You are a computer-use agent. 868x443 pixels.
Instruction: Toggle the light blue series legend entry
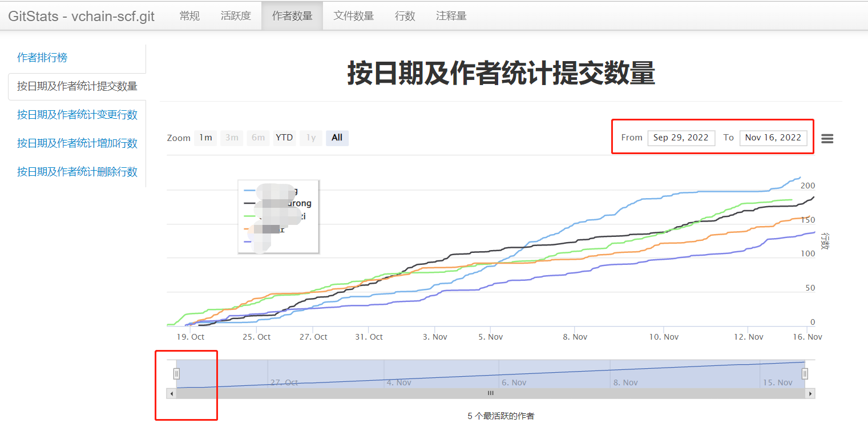(272, 191)
